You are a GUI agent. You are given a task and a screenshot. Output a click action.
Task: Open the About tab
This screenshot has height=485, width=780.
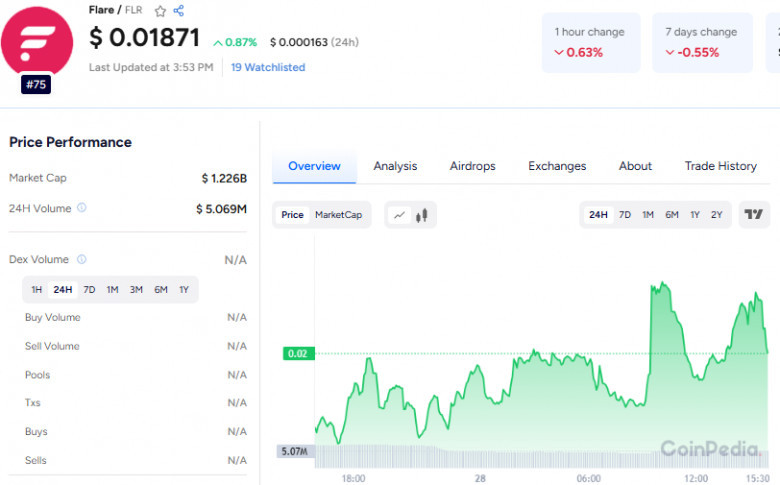click(635, 166)
